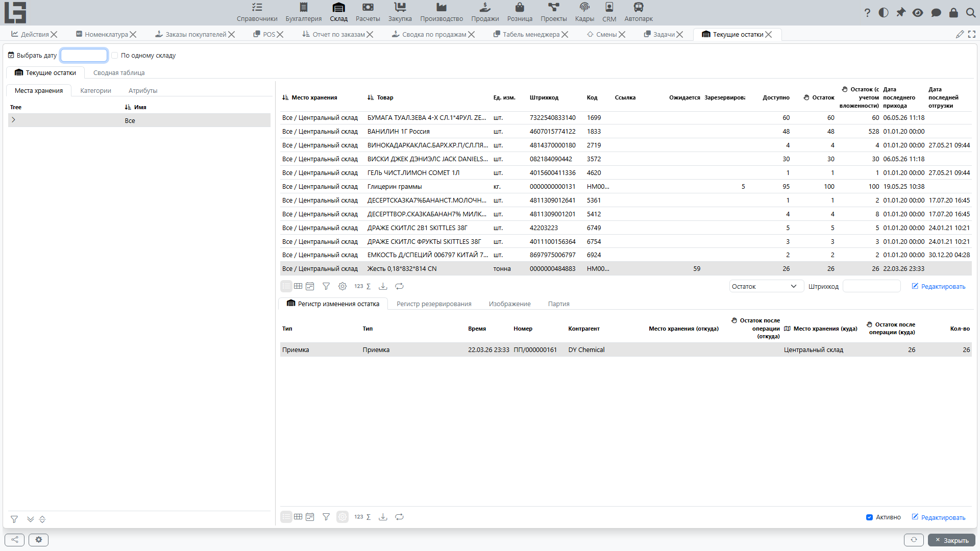980x551 pixels.
Task: Open the Бухгалтерия module
Action: coord(303,12)
